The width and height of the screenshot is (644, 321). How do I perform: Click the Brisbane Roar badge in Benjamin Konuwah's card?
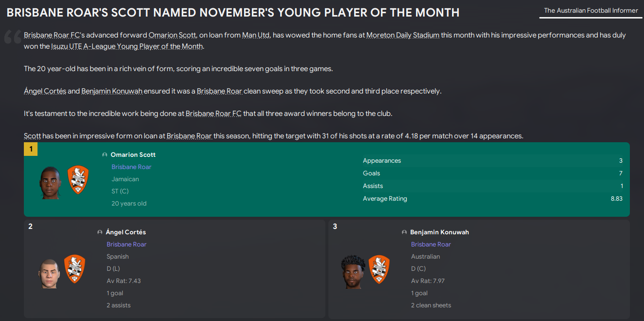(379, 269)
